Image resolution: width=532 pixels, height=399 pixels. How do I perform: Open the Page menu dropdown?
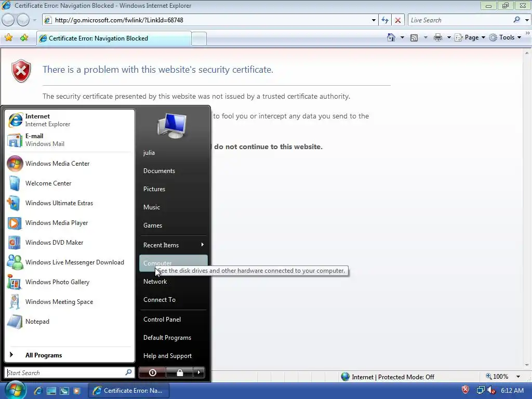pos(470,37)
